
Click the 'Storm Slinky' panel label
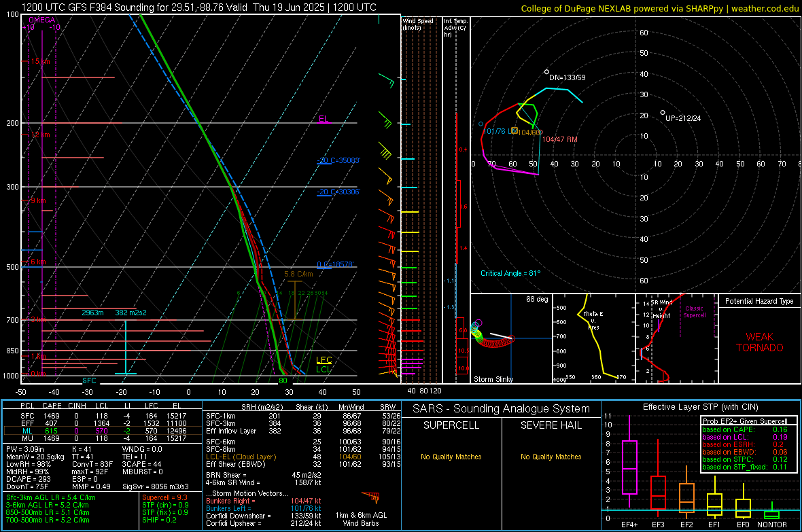point(493,379)
